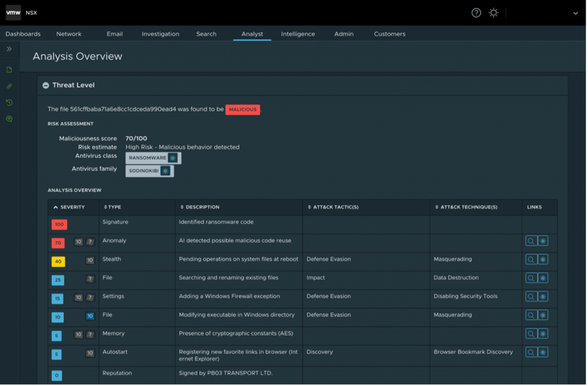Click the green document icon in sidebar
The height and width of the screenshot is (386, 588).
[x=9, y=70]
